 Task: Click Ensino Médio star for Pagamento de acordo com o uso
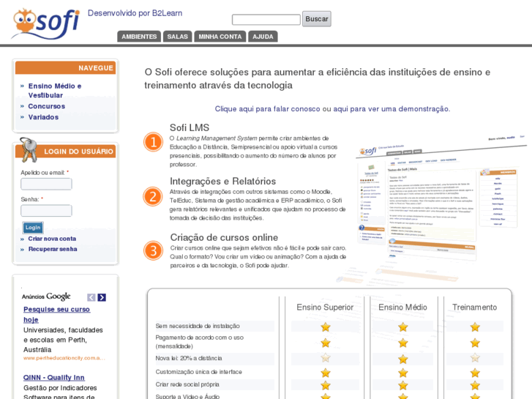(x=403, y=343)
